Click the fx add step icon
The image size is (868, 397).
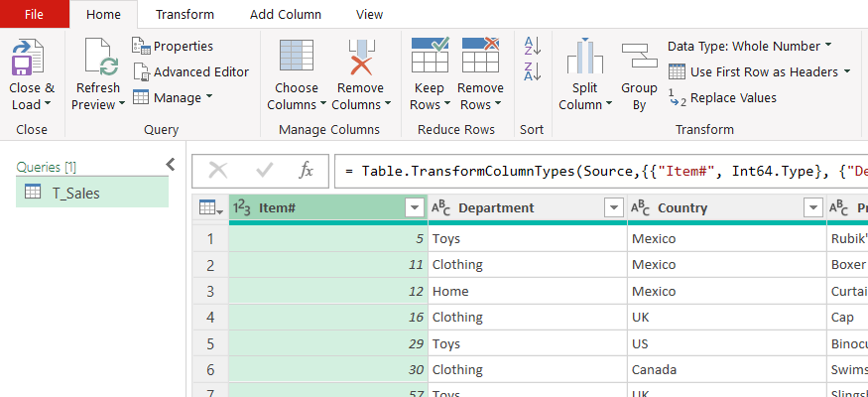(x=306, y=171)
